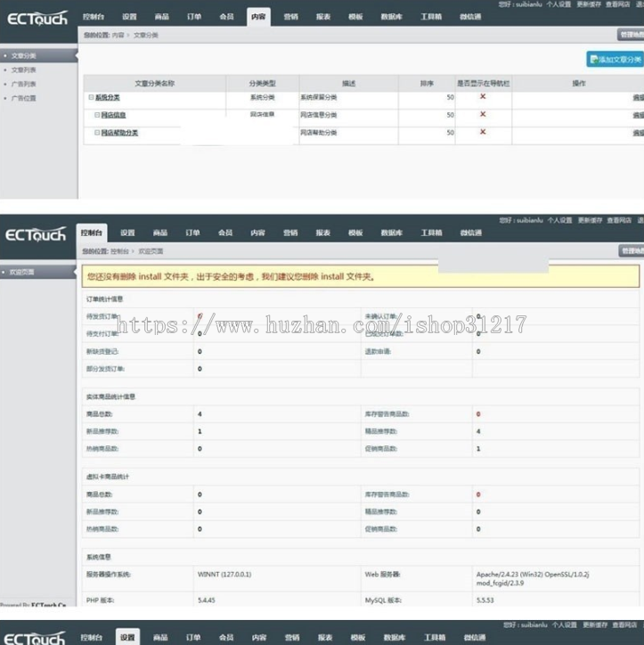Image resolution: width=644 pixels, height=645 pixels.
Task: Click the ECTouch logo on the dashboard page
Action: (x=36, y=234)
